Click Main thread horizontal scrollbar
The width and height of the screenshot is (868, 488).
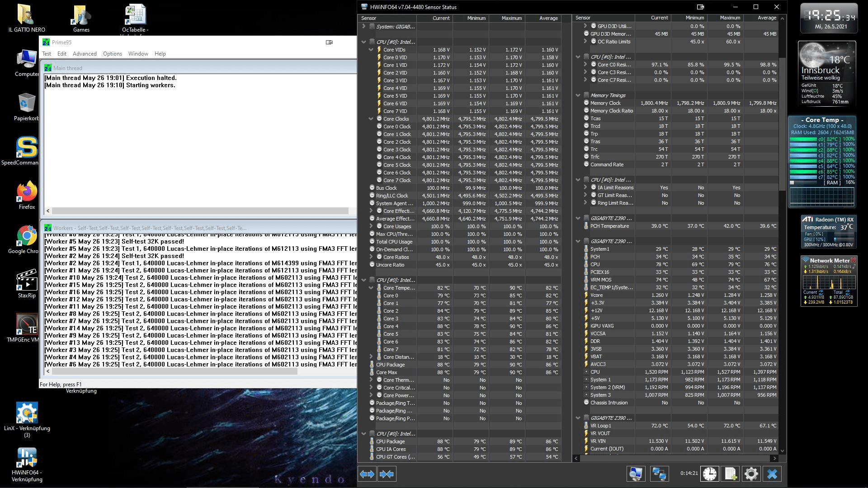[200, 211]
